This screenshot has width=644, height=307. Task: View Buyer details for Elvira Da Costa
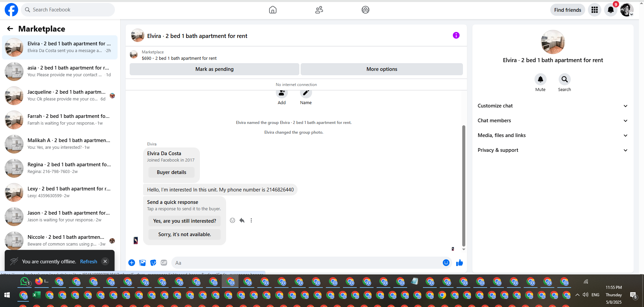(x=171, y=172)
